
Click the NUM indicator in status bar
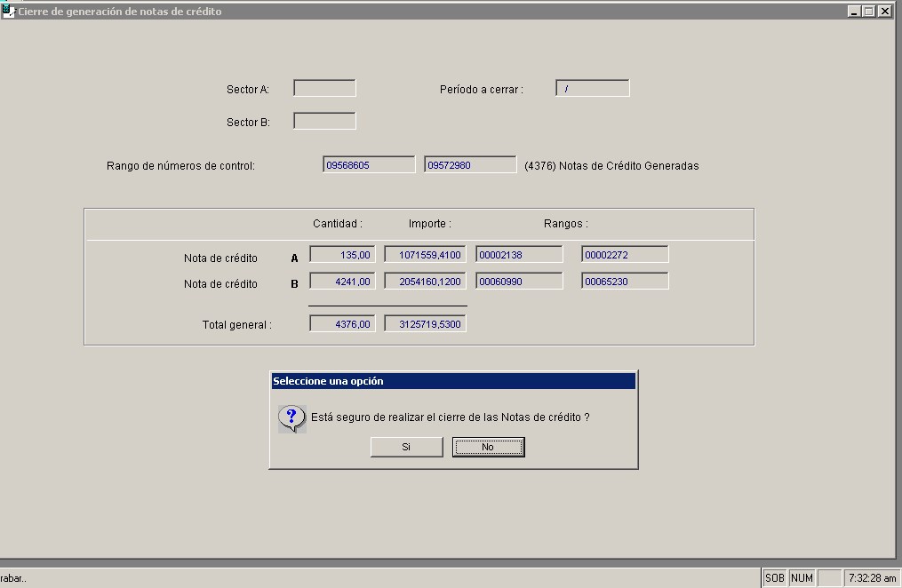(802, 578)
